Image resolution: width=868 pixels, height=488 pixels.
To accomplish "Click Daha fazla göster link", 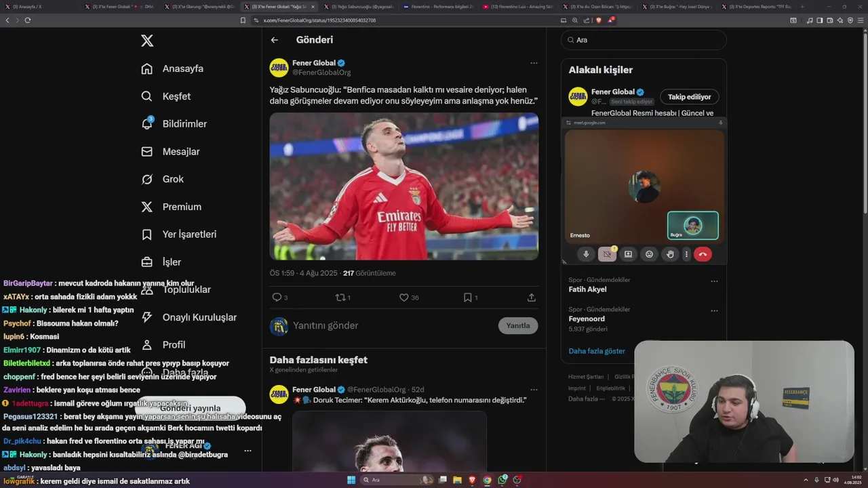I will tap(597, 351).
